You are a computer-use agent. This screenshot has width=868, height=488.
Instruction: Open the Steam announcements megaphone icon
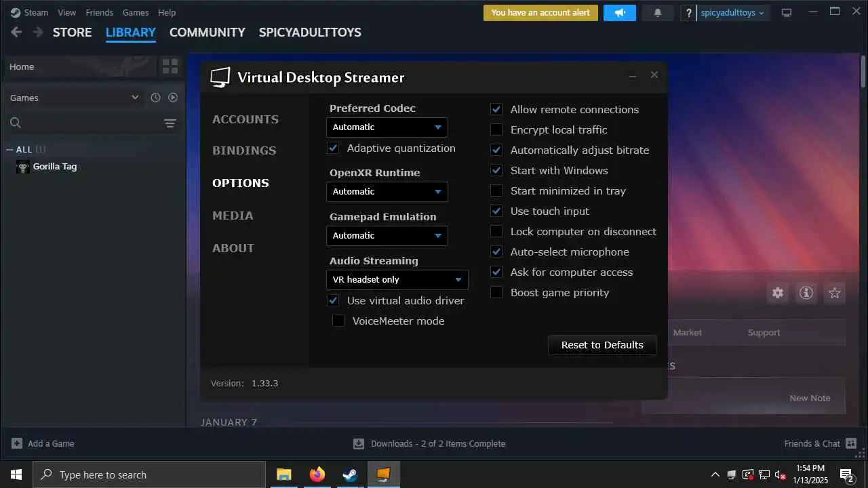coord(620,12)
